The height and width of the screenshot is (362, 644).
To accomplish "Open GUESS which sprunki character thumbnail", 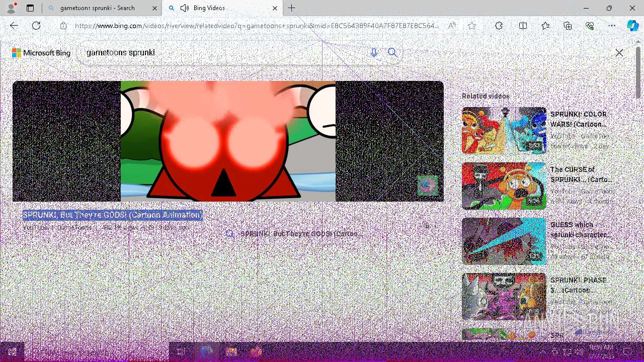I will pyautogui.click(x=504, y=241).
